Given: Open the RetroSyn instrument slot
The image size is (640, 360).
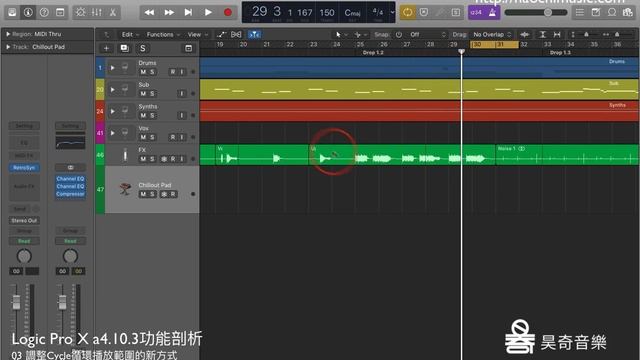Looking at the screenshot, I should 24,167.
